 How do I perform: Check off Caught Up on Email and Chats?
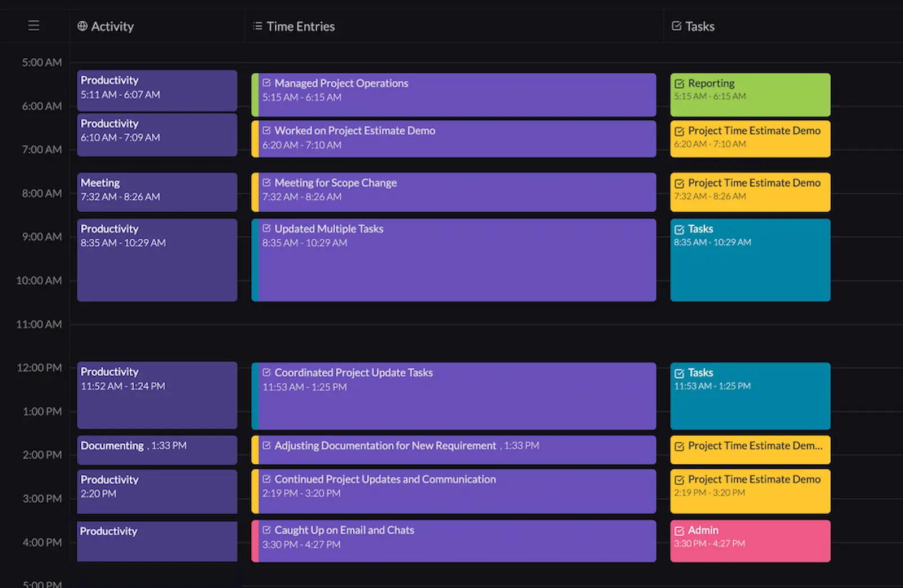266,529
